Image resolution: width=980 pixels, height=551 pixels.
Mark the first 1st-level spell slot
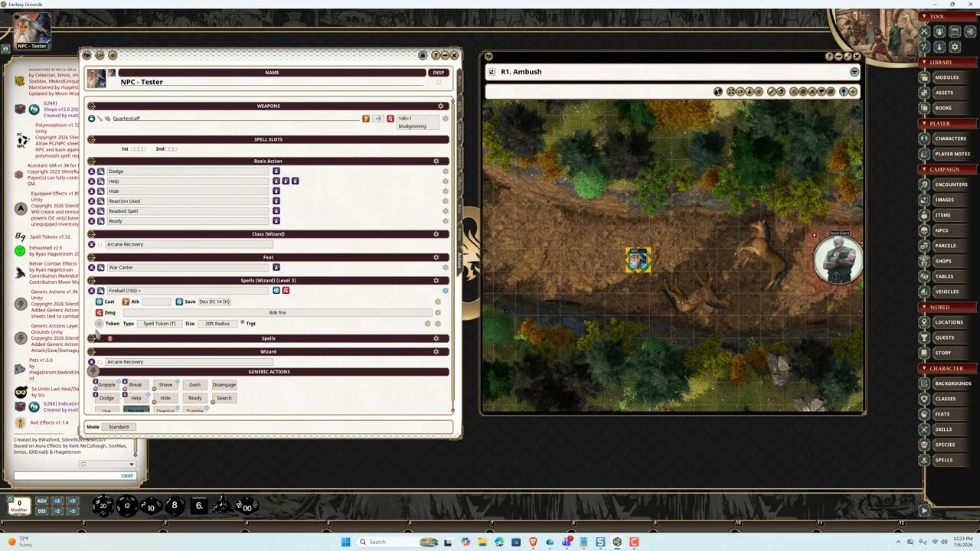tap(132, 149)
